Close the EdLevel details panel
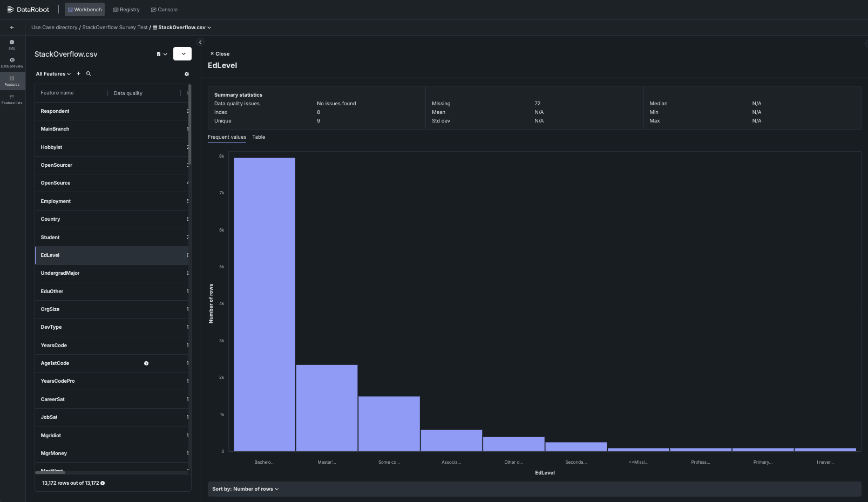This screenshot has height=502, width=868. (220, 54)
